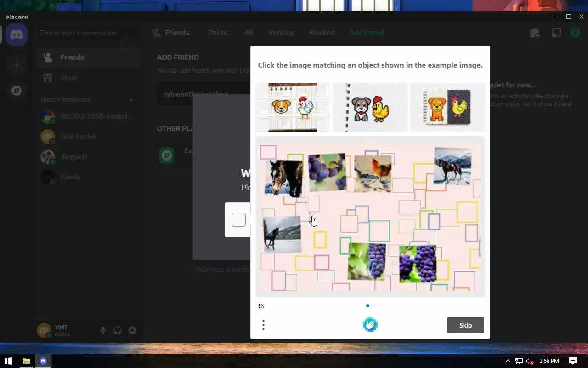Skip the captcha challenge
This screenshot has height=368, width=588.
point(465,325)
